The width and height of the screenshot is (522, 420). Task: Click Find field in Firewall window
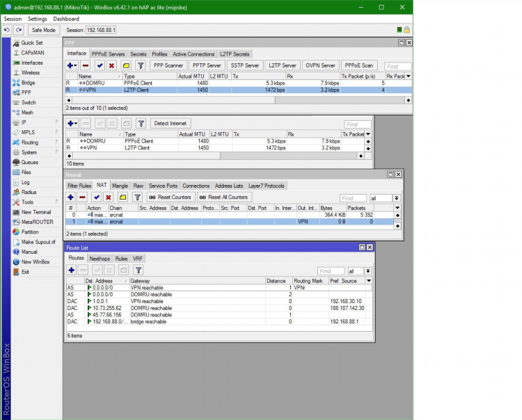353,198
